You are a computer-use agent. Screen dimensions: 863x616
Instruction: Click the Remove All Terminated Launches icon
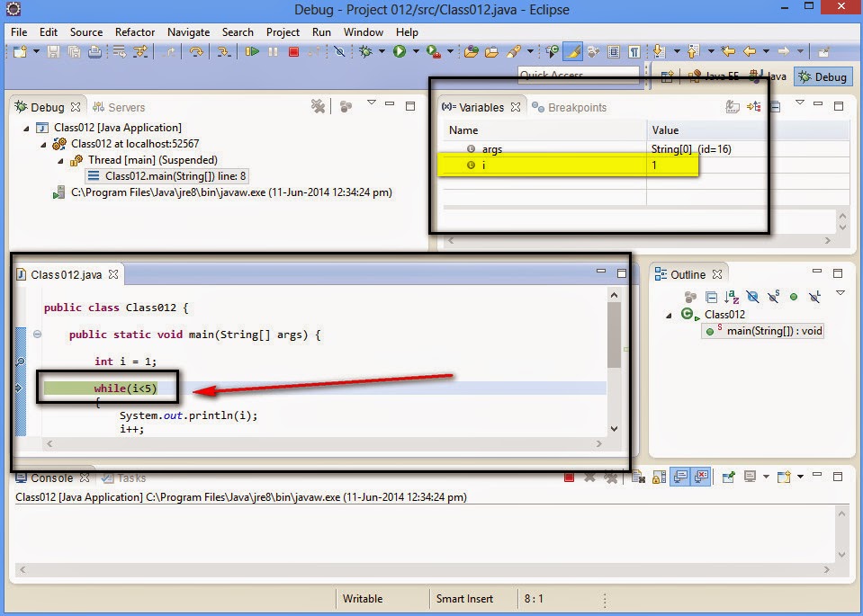click(x=318, y=107)
